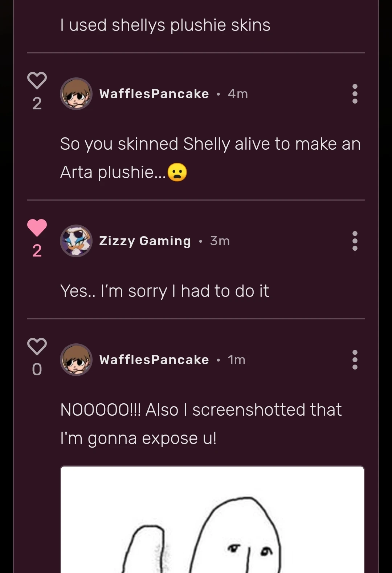
Task: Select the 'Yes.. I'm sorry I had to do it' text
Action: point(165,290)
